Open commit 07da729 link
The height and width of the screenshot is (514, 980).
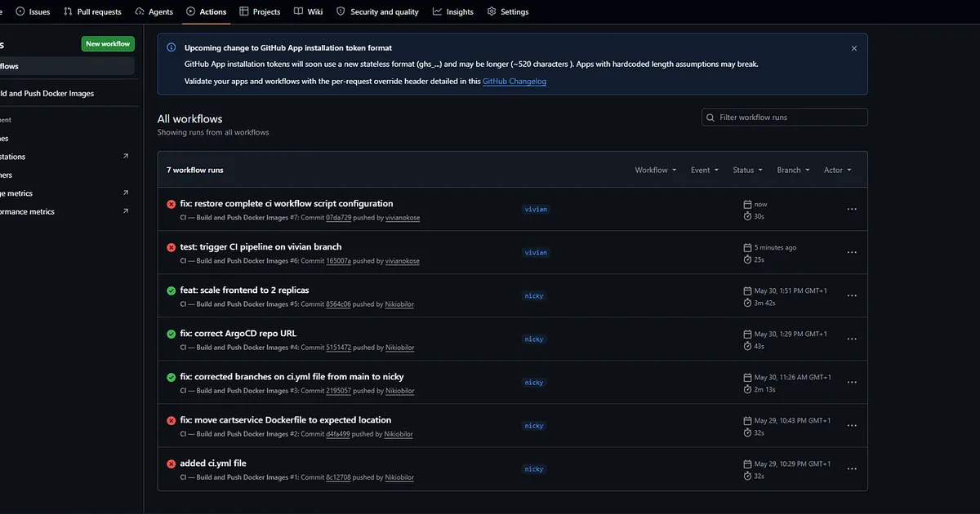[x=338, y=218]
